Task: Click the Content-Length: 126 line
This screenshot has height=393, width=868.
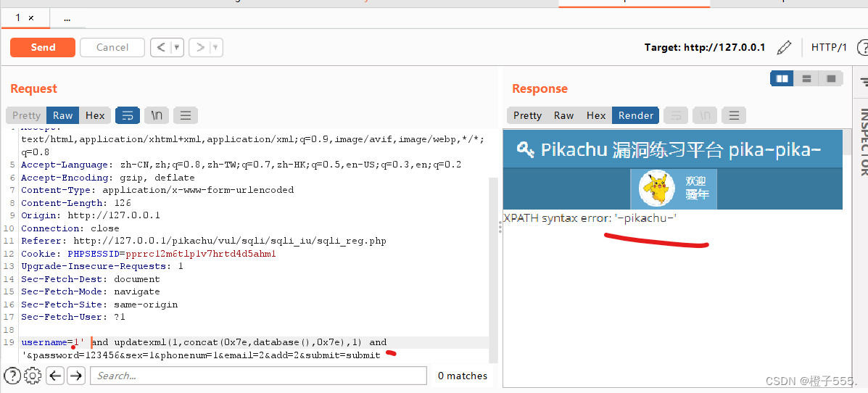Action: (76, 202)
